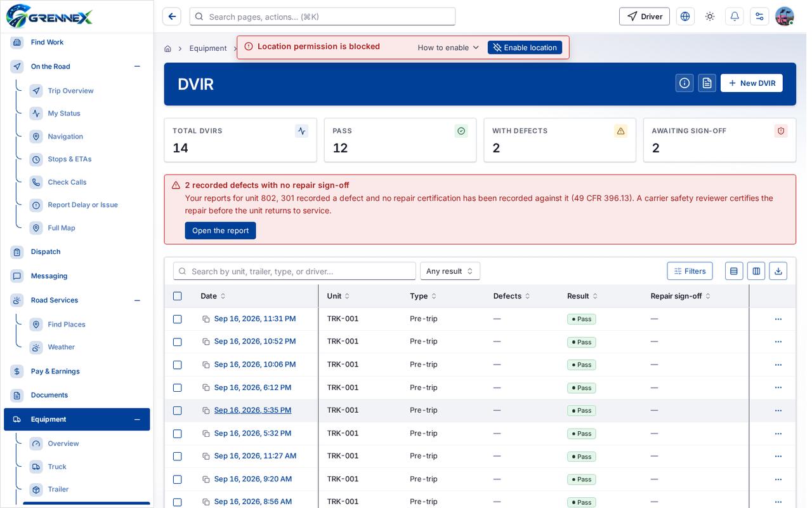812x508 pixels.
Task: Check the Sep 16, 10:06 PM row
Action: (178, 364)
